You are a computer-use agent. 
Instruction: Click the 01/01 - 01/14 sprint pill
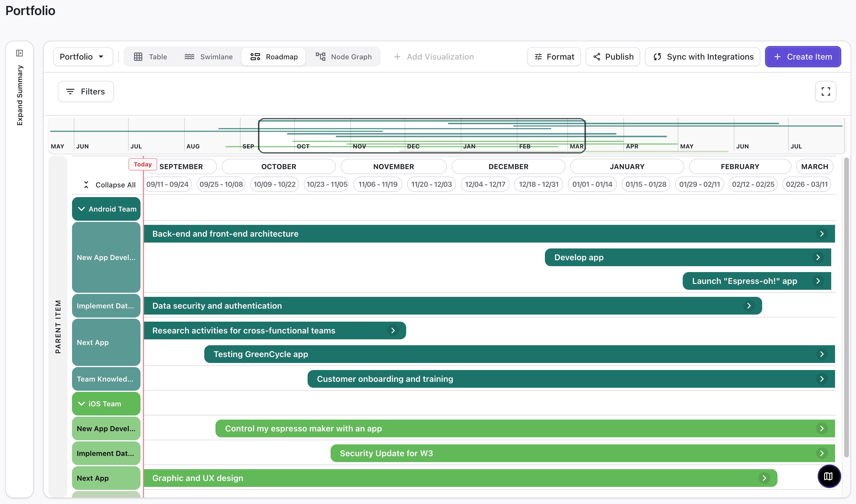tap(592, 184)
